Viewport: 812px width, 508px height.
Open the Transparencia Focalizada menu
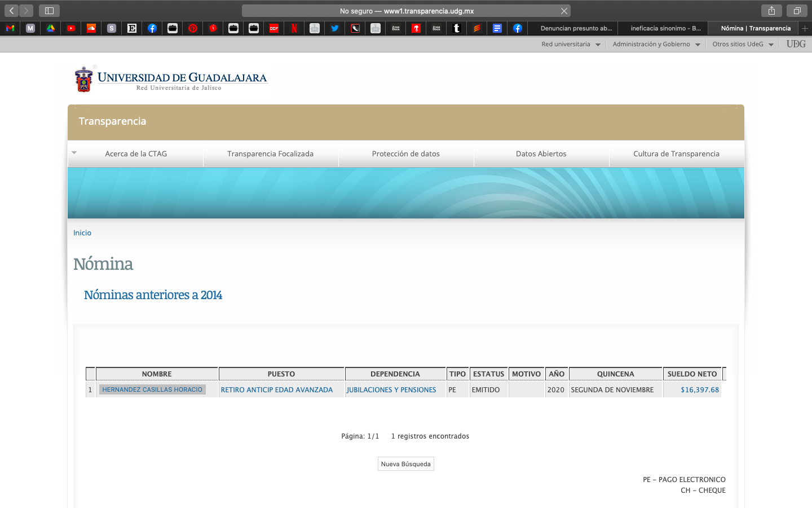[270, 154]
